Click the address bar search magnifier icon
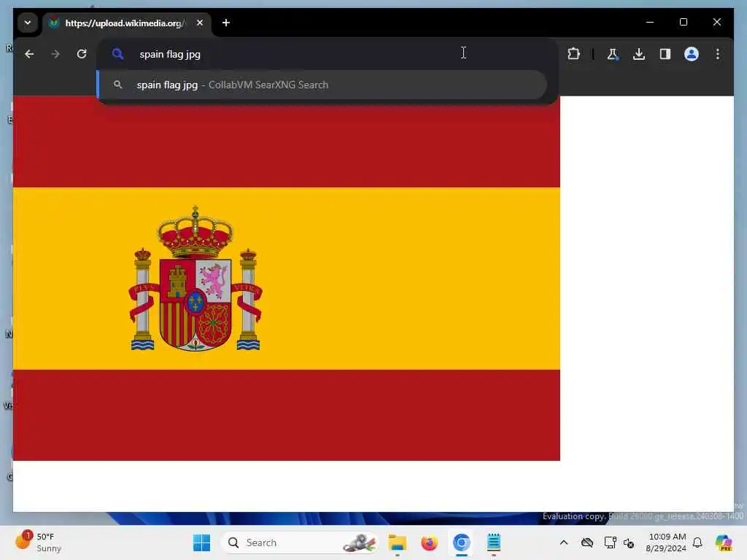747x560 pixels. (117, 54)
